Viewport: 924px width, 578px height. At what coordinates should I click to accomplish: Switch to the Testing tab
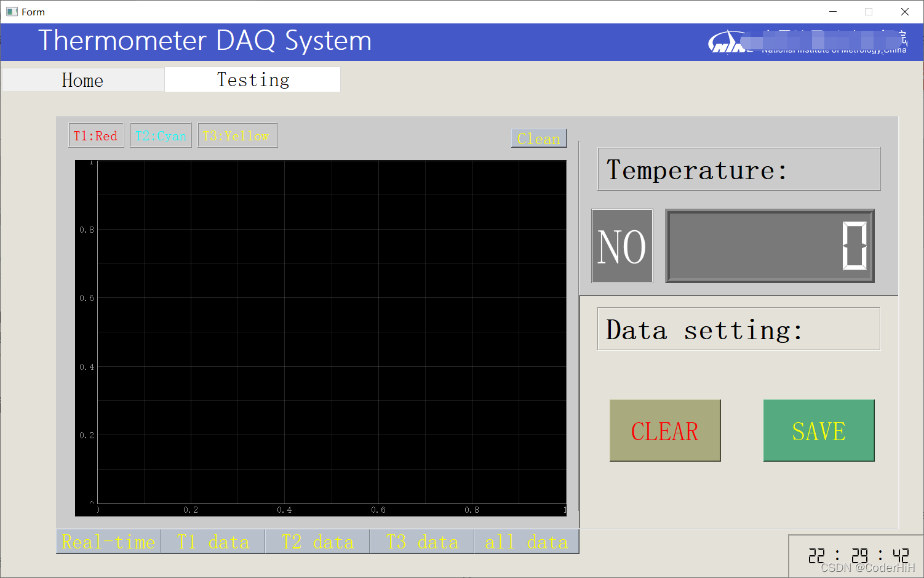(x=253, y=79)
